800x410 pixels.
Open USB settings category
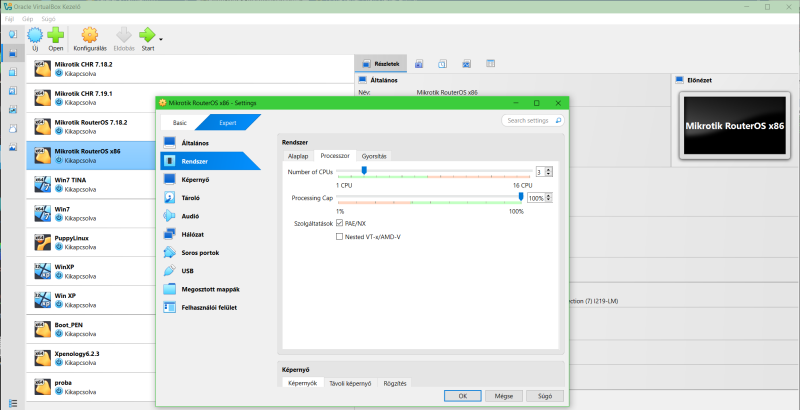click(x=210, y=271)
